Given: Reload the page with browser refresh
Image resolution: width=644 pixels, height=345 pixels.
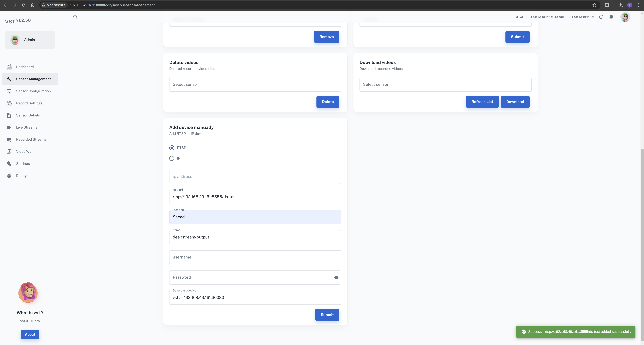Looking at the screenshot, I should click(24, 5).
